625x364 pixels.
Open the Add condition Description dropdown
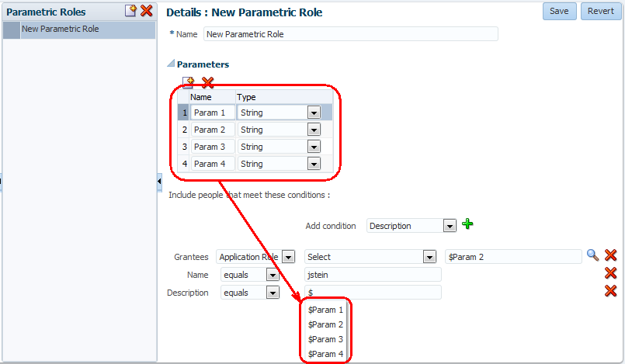[450, 226]
